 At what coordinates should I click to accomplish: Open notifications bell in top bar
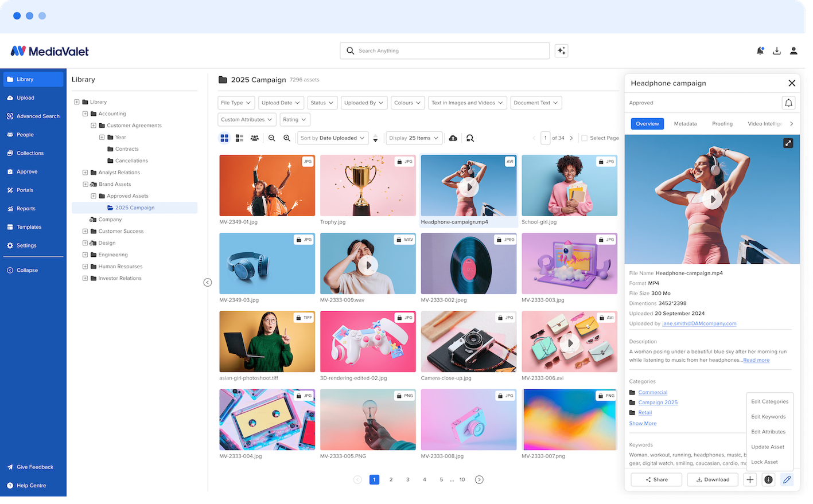[x=760, y=51]
